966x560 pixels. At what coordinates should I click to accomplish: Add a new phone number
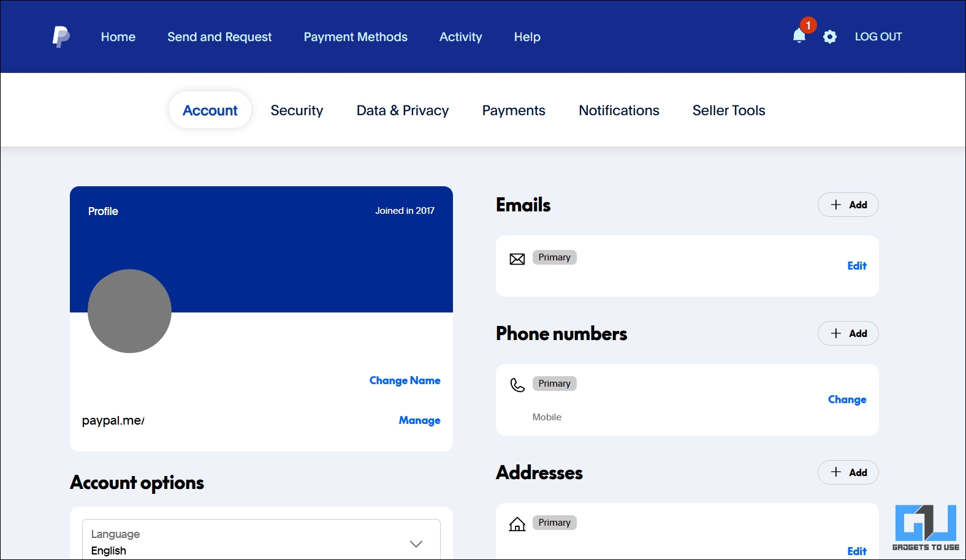848,333
